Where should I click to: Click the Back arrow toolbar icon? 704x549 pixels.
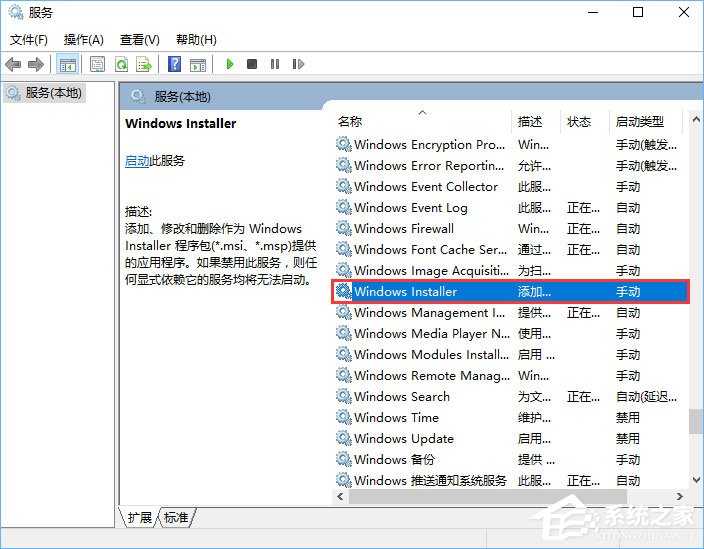click(x=13, y=64)
